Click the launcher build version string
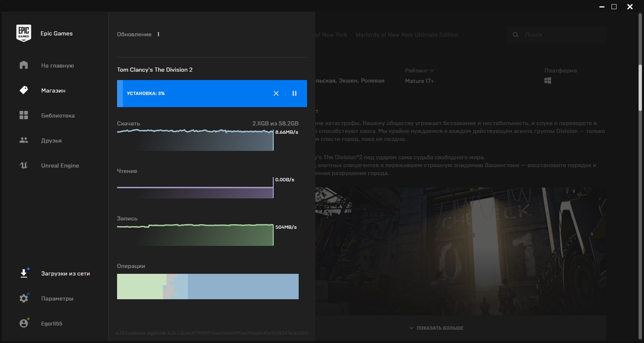644x343 pixels. [212, 333]
